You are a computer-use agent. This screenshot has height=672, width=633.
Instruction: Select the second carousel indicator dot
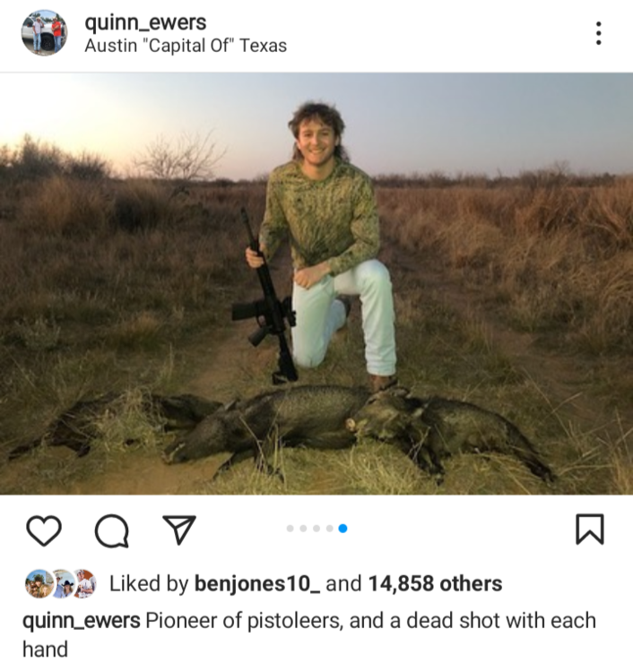(x=303, y=529)
